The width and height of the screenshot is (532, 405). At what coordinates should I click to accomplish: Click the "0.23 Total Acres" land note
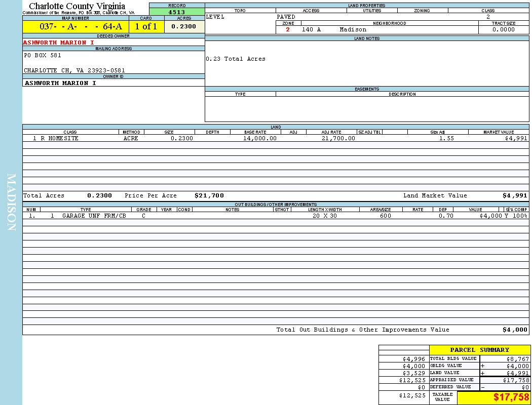point(236,59)
